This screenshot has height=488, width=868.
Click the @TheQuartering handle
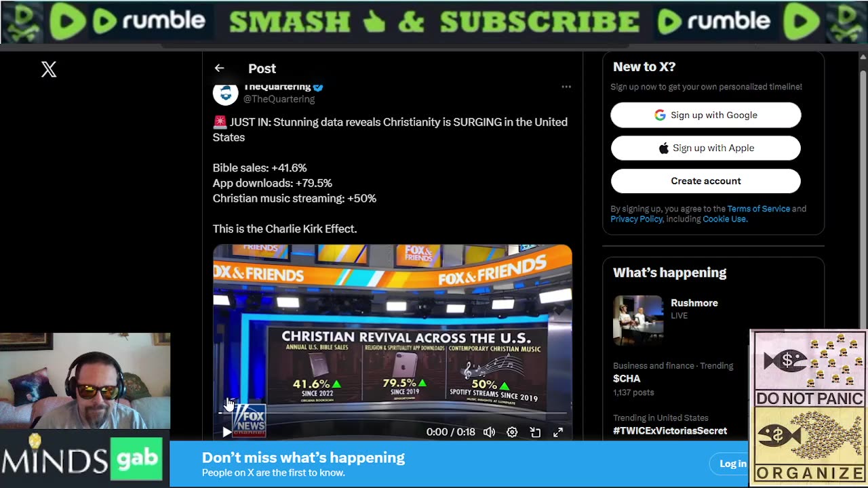click(279, 99)
